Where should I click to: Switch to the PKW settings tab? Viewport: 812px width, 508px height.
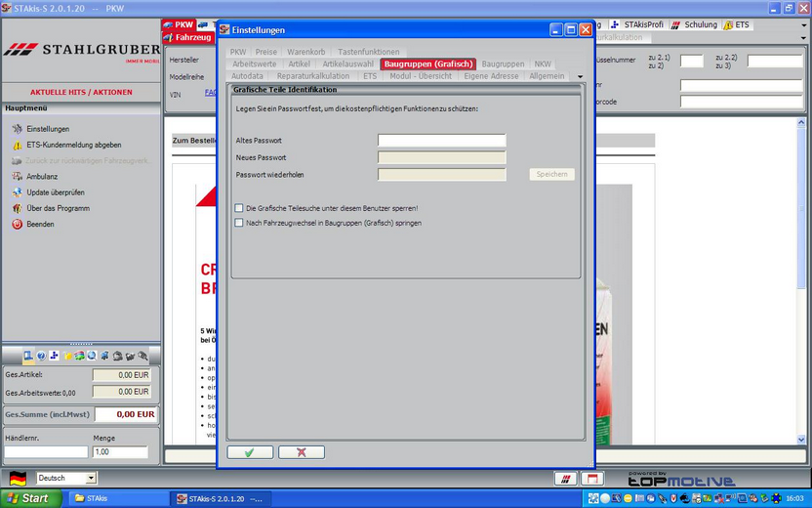pyautogui.click(x=238, y=52)
